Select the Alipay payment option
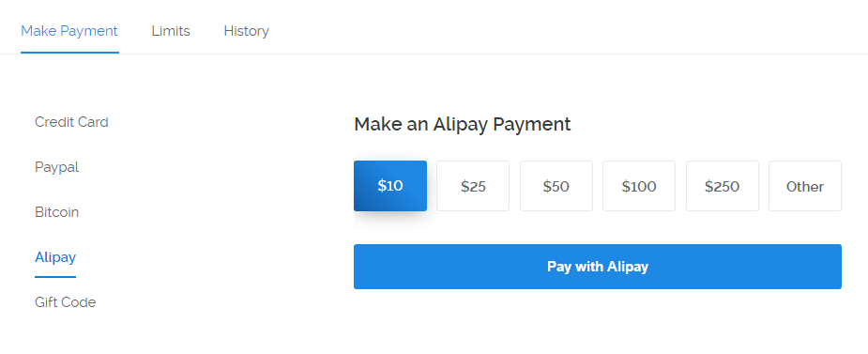Image resolution: width=868 pixels, height=354 pixels. pos(55,257)
